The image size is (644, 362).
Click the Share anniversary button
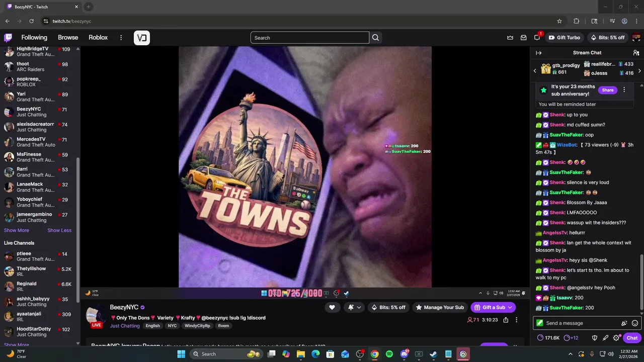pyautogui.click(x=607, y=90)
